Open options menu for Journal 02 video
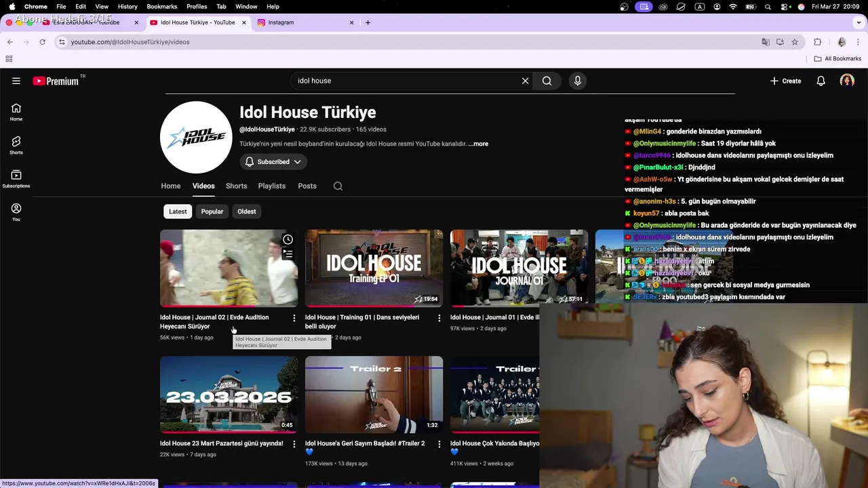This screenshot has width=868, height=488. tap(294, 318)
